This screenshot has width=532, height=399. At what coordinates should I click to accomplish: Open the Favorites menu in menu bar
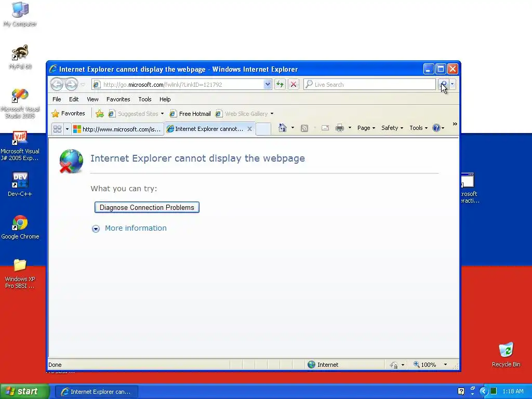pyautogui.click(x=118, y=99)
